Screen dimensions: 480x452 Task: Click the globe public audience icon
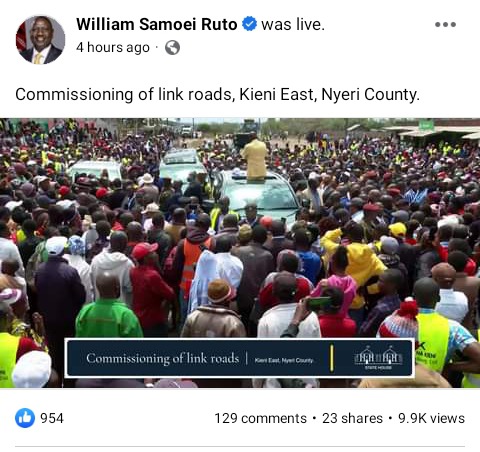tap(172, 47)
